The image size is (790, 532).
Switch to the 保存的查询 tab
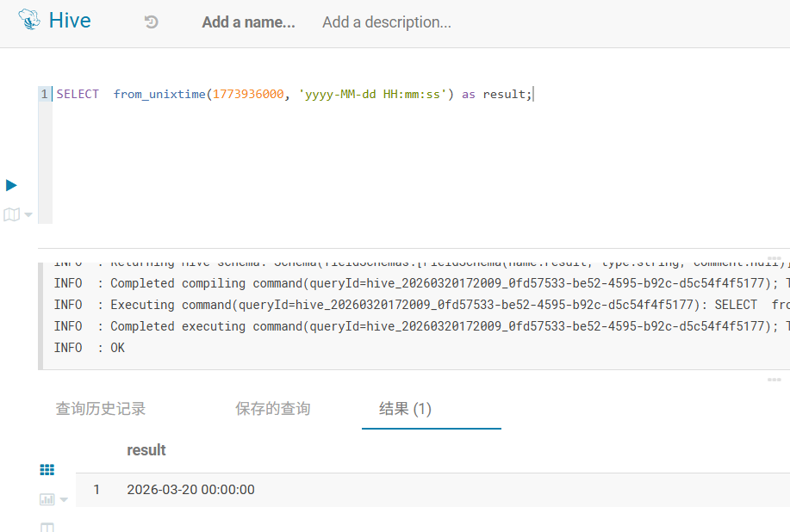(272, 409)
